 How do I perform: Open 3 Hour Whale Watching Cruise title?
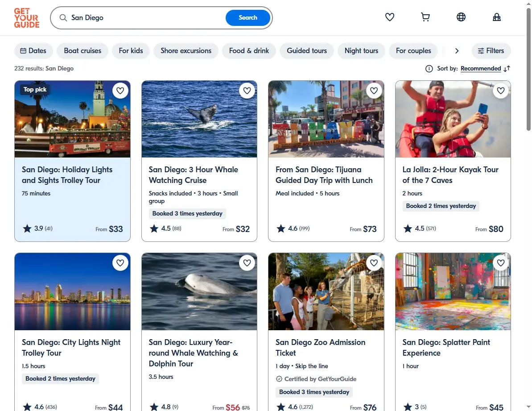(x=194, y=175)
